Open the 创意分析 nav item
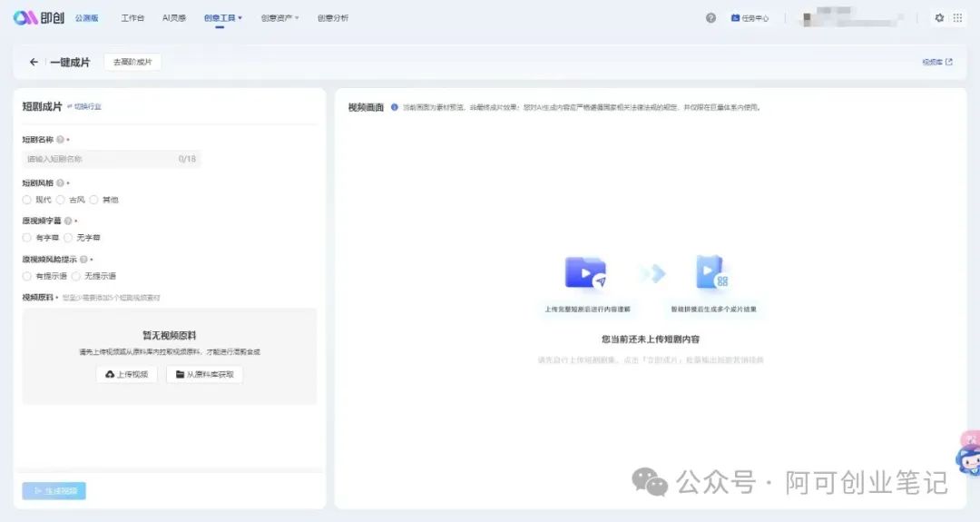The image size is (980, 522). 333,18
